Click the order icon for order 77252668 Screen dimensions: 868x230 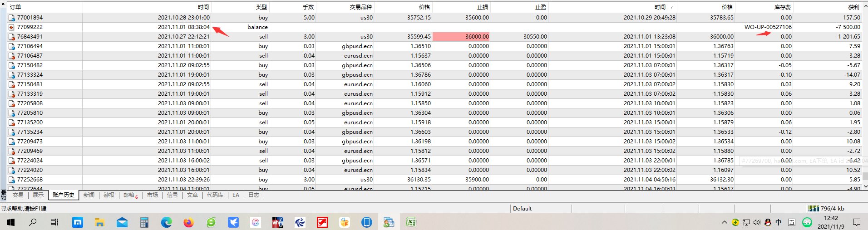point(12,180)
